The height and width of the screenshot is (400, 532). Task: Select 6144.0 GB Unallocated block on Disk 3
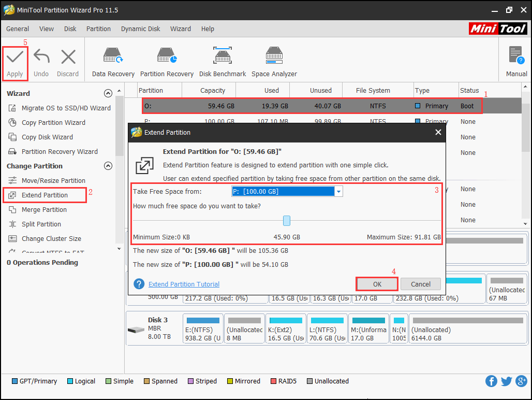(468, 328)
